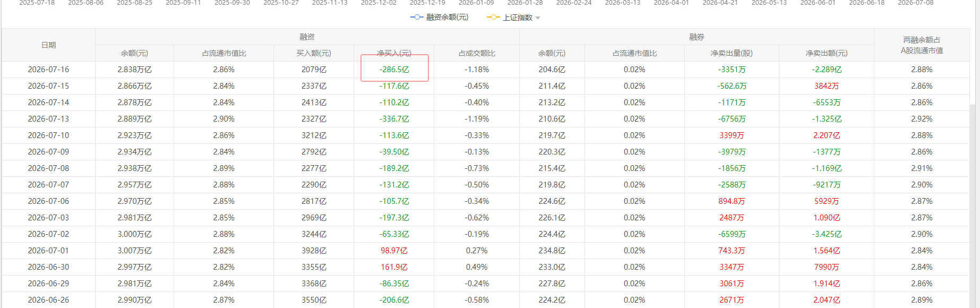Screen dimensions: 980x308
Task: Click net buy value -336.7亿
Action: (x=394, y=119)
